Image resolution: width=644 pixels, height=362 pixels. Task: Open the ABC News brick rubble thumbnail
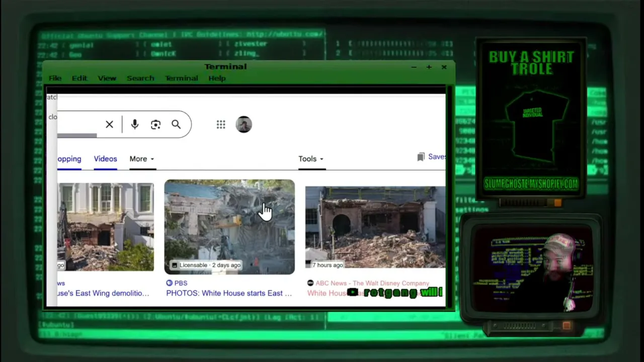[375, 227]
